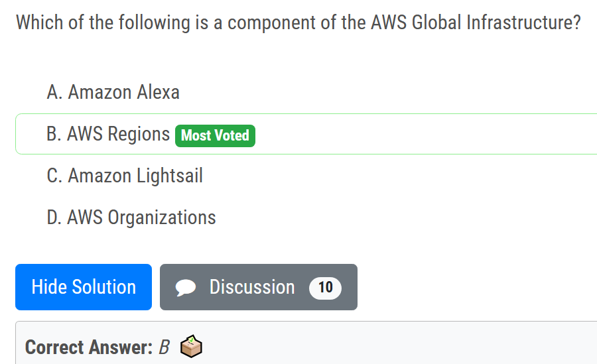Click the letter prefix "C." of third option
The width and height of the screenshot is (597, 364).
point(54,176)
